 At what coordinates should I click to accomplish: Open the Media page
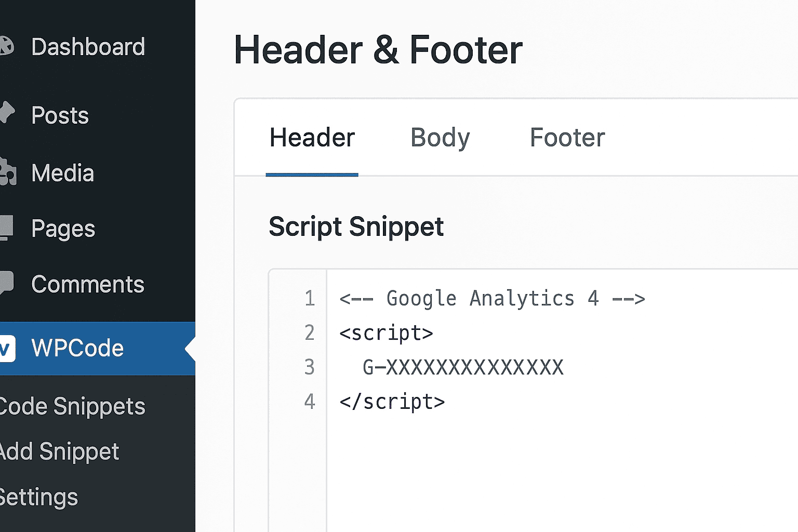click(62, 172)
